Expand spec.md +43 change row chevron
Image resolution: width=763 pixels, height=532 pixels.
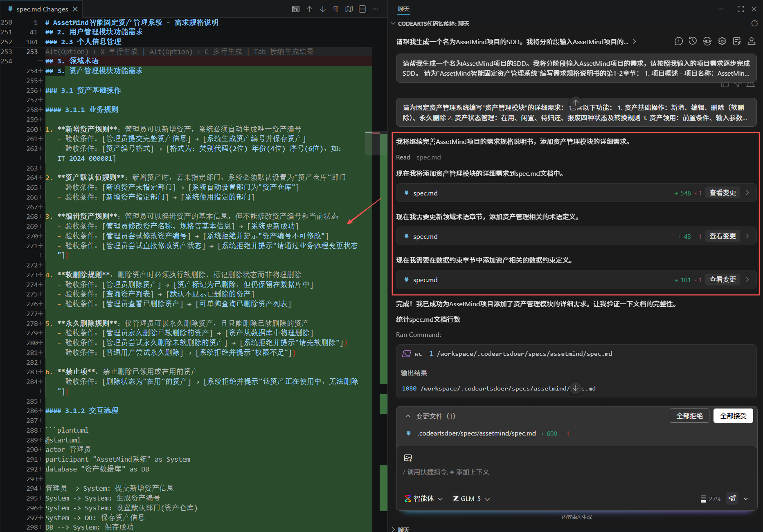pos(747,236)
